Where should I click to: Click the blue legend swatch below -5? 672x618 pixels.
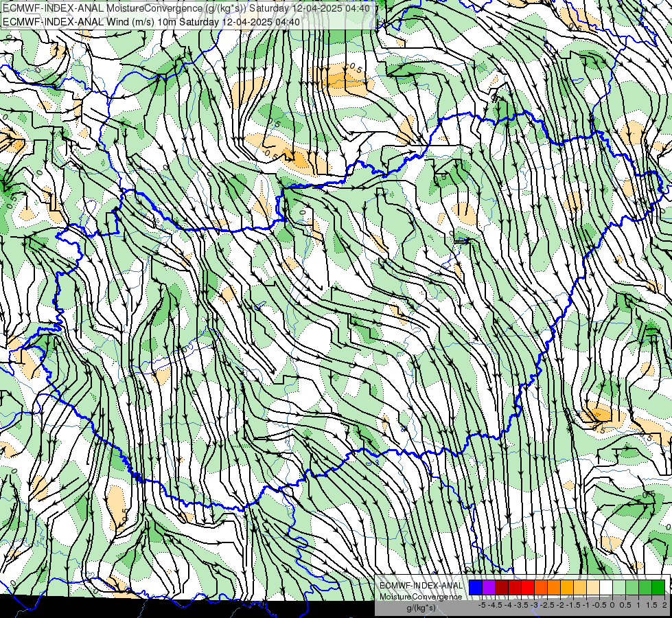476,587
